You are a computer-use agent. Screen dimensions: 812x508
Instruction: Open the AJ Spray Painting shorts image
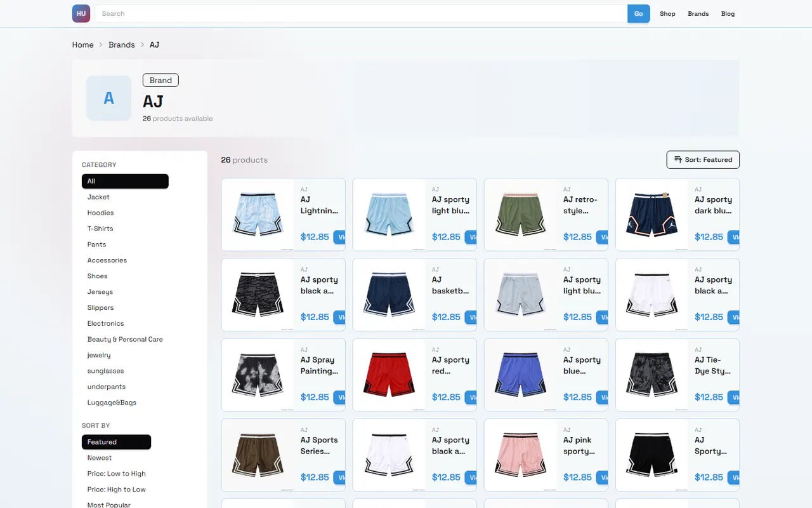(258, 375)
